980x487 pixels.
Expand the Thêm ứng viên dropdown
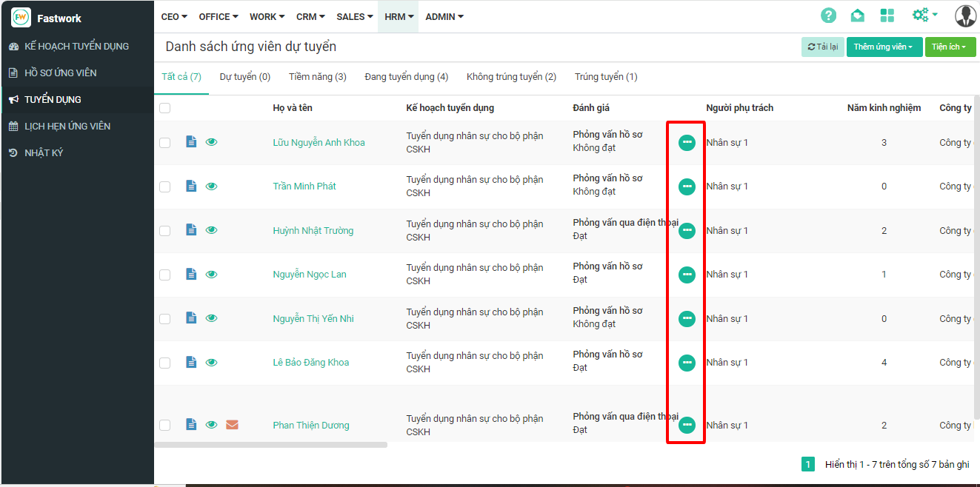tap(884, 47)
